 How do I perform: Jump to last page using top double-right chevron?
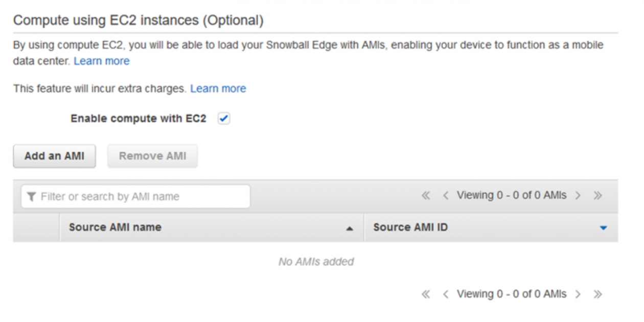click(x=597, y=195)
